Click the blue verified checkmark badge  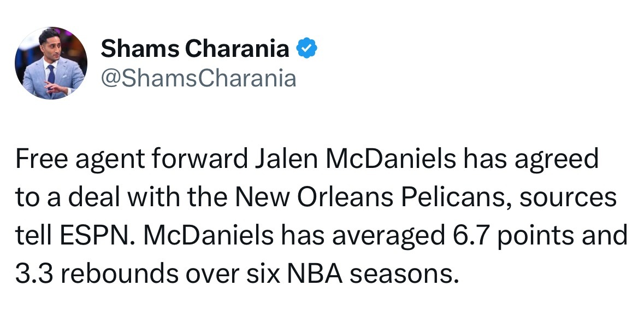[307, 48]
